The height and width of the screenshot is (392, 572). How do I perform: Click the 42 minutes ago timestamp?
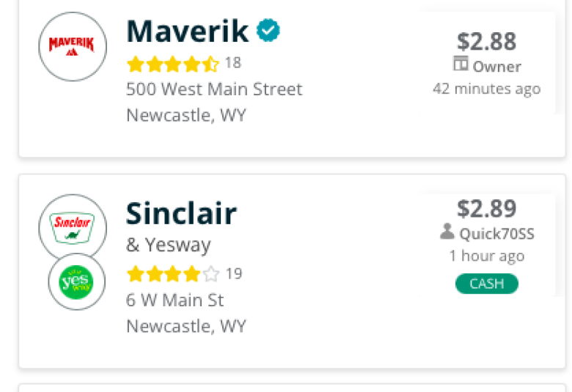tap(487, 89)
